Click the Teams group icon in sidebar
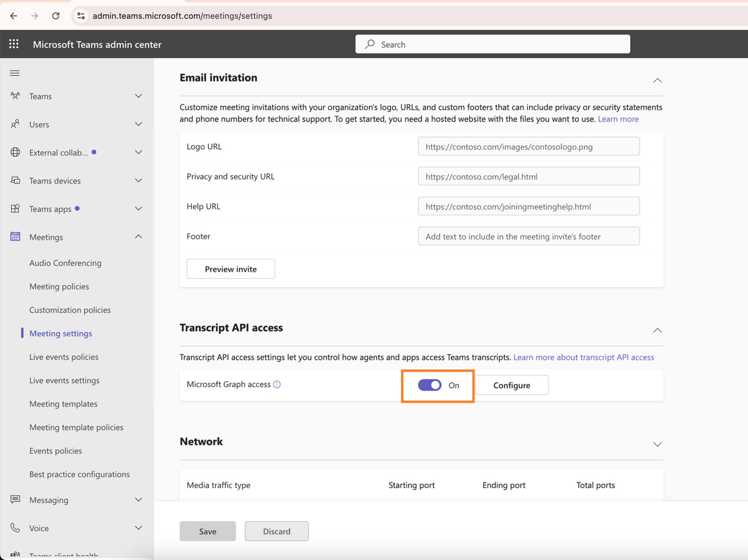Screen dimensions: 748x560 [15, 96]
